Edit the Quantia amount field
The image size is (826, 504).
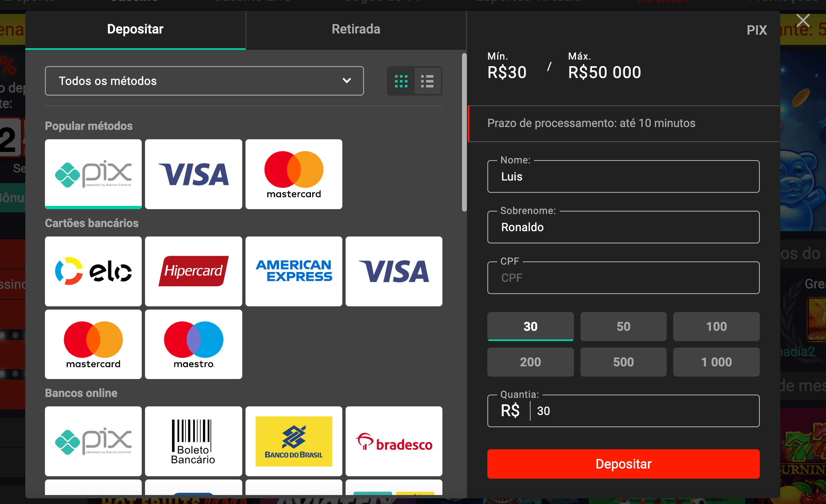pos(623,411)
